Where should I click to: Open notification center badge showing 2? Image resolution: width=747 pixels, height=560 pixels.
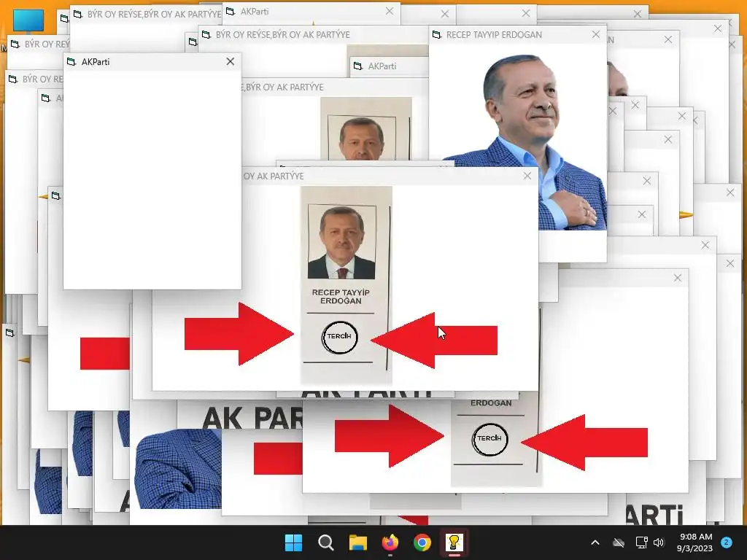pyautogui.click(x=727, y=542)
